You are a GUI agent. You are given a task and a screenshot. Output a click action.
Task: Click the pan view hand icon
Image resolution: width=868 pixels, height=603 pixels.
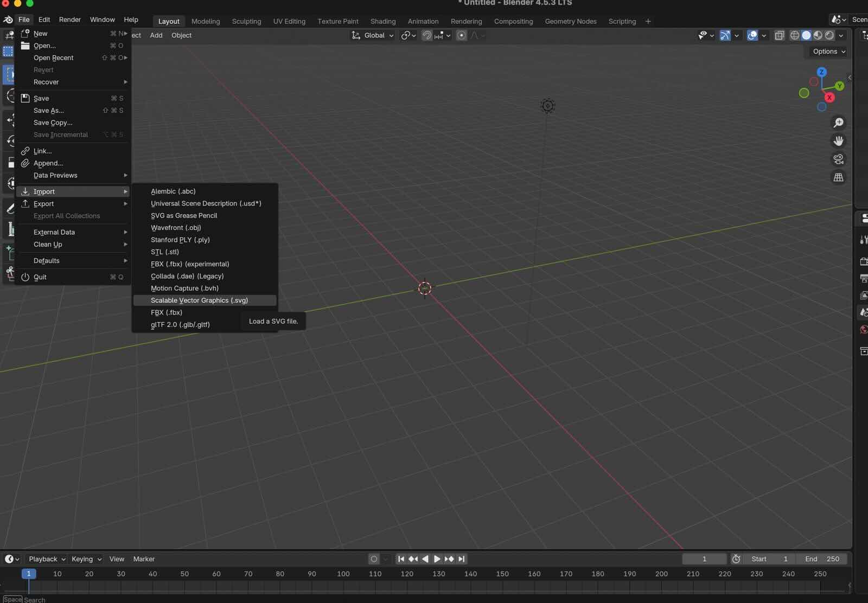click(838, 141)
